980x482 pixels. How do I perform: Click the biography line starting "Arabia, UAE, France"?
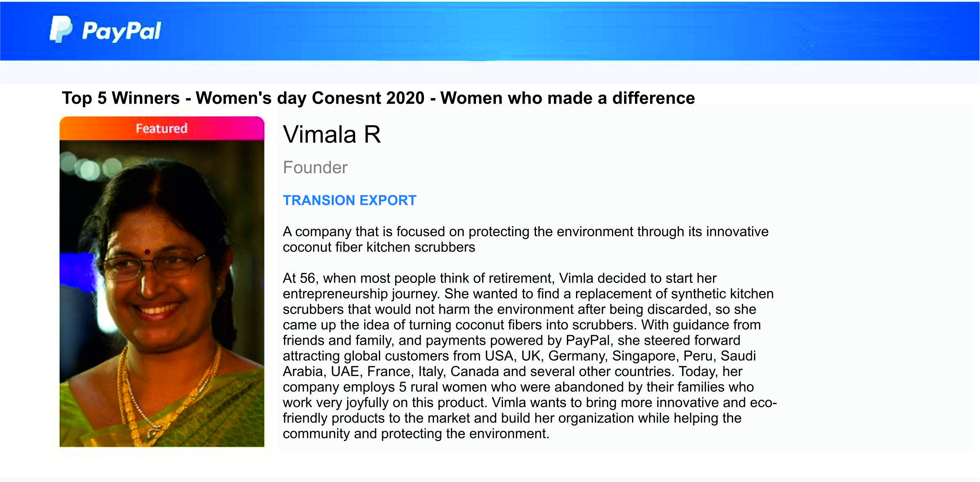[512, 371]
